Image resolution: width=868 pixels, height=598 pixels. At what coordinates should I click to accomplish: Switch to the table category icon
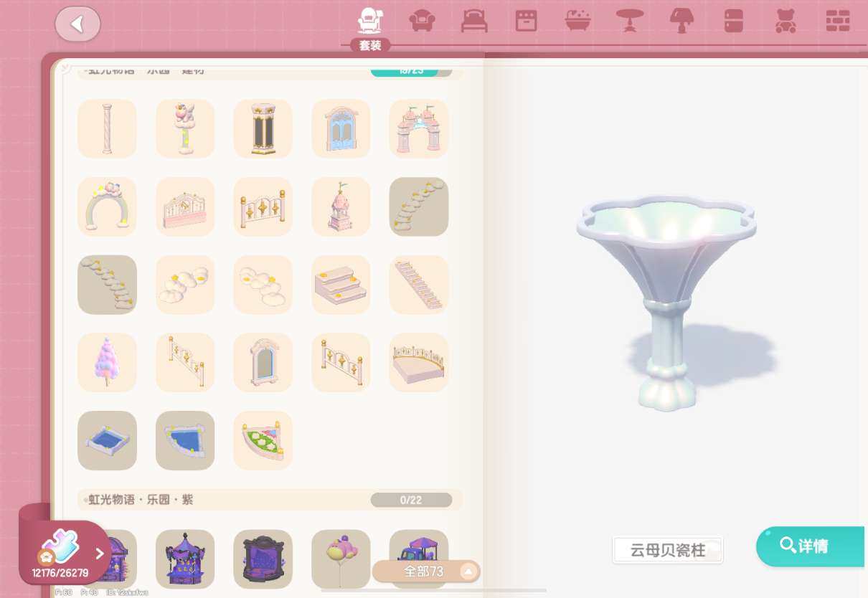[630, 21]
